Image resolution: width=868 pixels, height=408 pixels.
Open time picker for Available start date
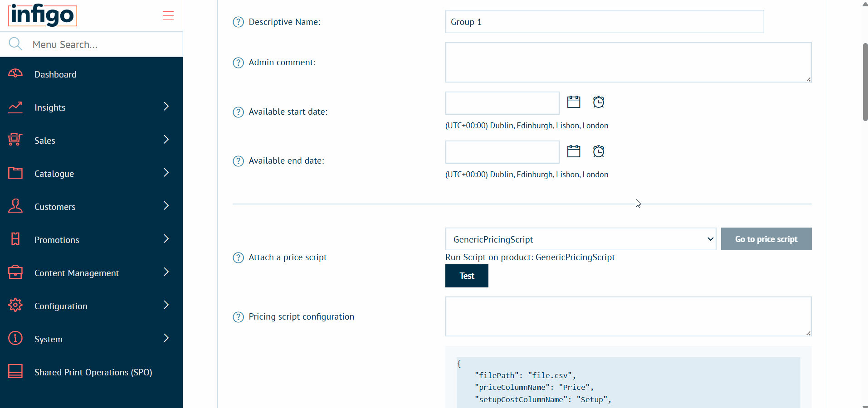pos(599,102)
